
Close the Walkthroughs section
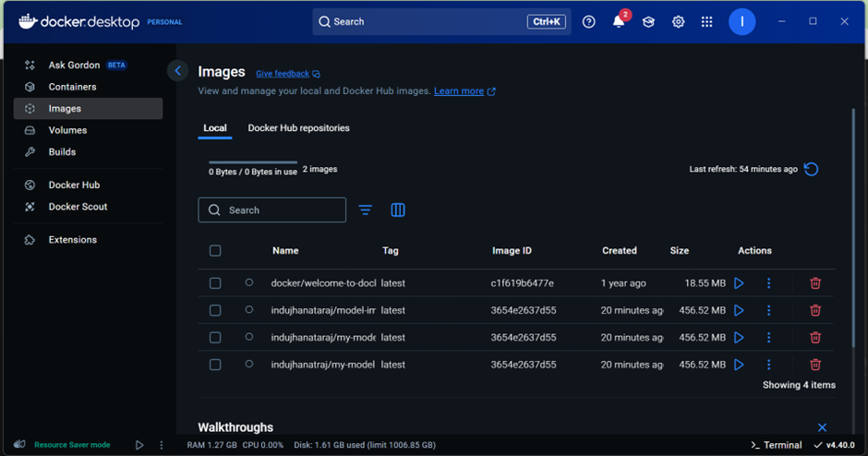(x=822, y=427)
